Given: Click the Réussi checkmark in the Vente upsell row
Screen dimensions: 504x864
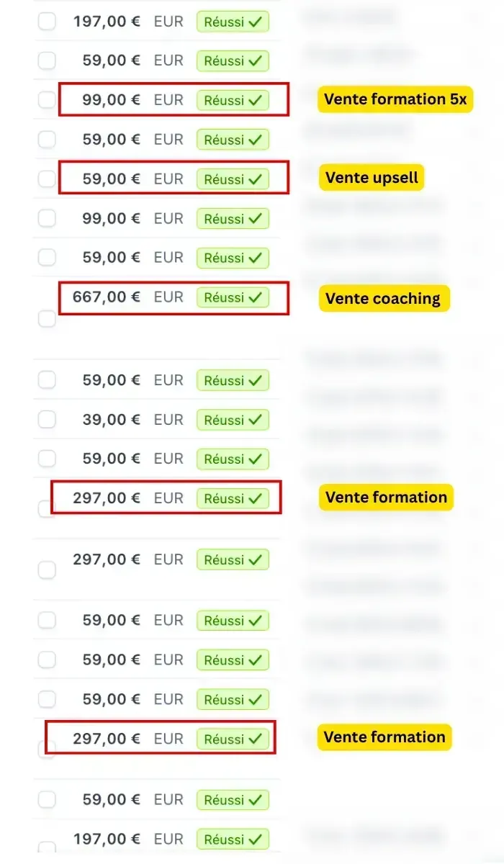Looking at the screenshot, I should coord(255,179).
